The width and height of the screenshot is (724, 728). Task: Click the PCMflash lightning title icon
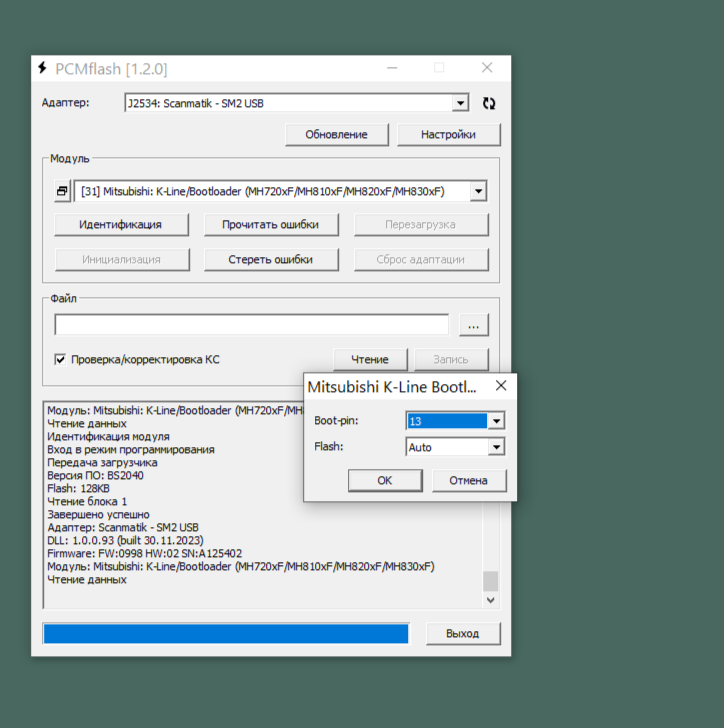(x=42, y=69)
